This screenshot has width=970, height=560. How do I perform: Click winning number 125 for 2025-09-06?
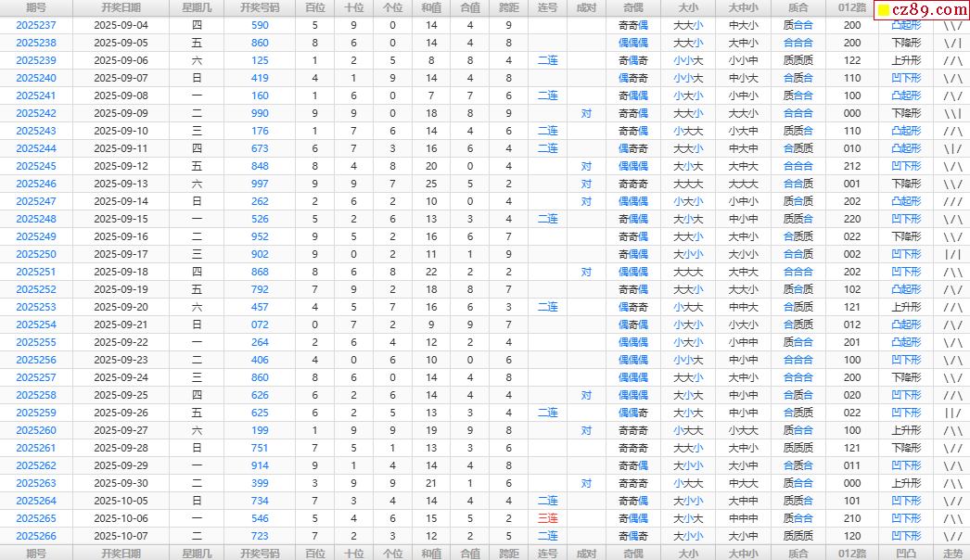(260, 60)
